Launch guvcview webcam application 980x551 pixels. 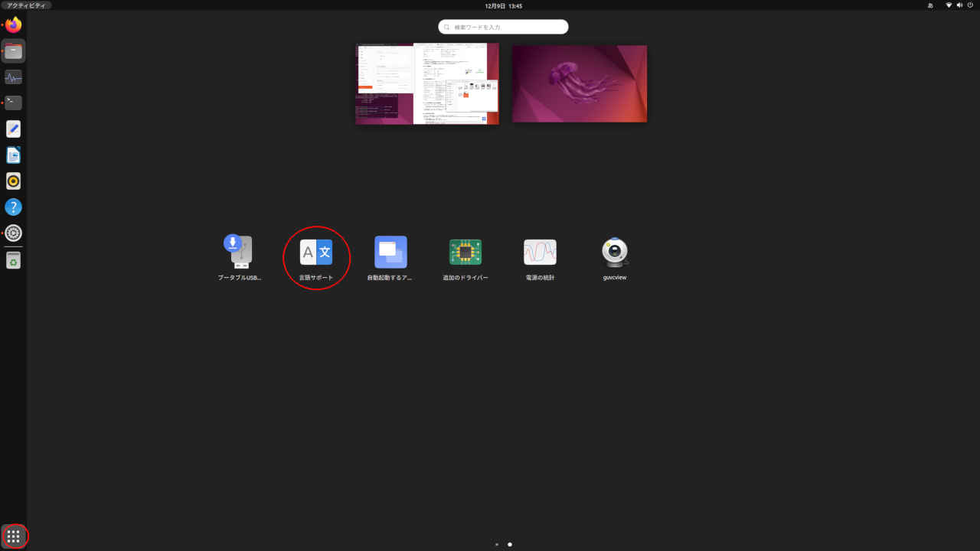point(614,252)
